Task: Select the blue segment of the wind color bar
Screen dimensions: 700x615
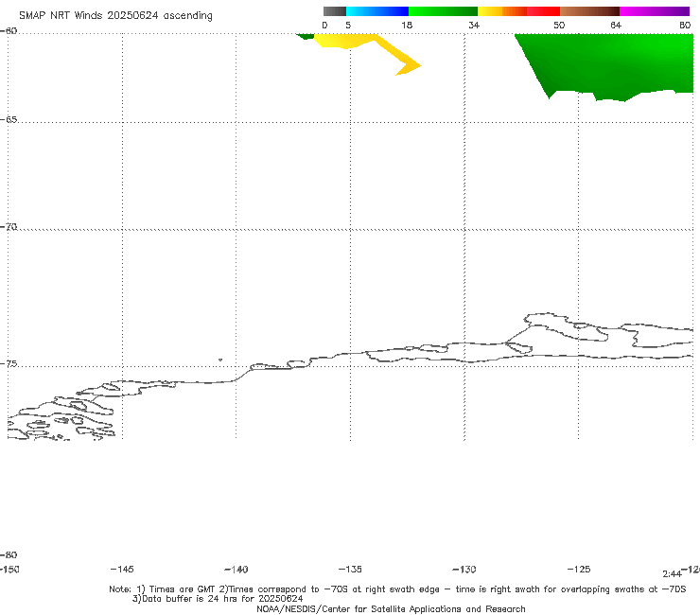Action: 377,11
